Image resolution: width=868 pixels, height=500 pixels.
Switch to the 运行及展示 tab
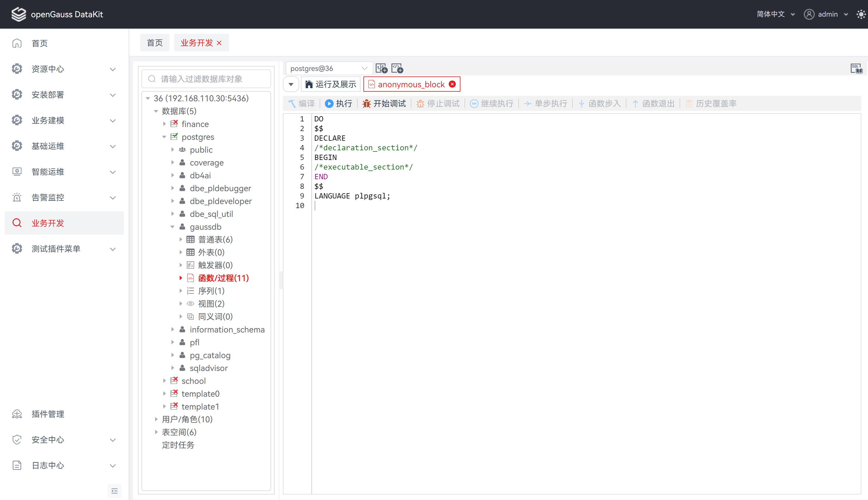330,84
